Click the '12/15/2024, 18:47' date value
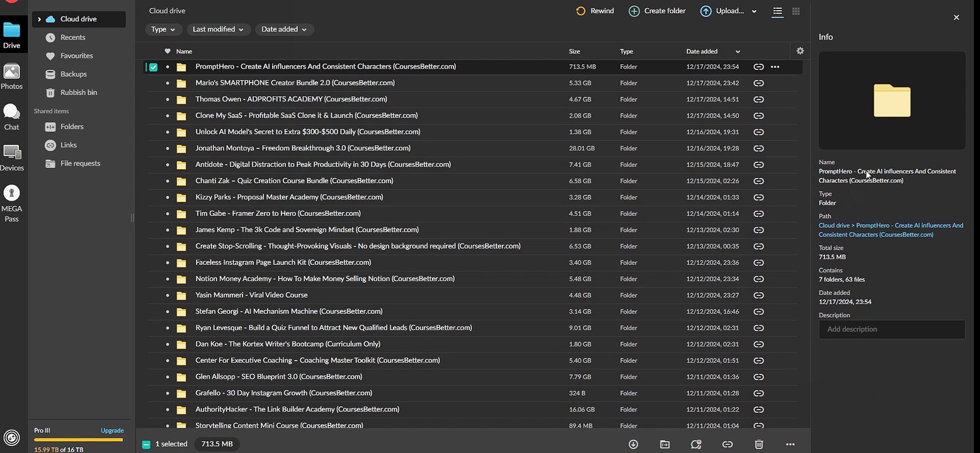 click(x=712, y=165)
